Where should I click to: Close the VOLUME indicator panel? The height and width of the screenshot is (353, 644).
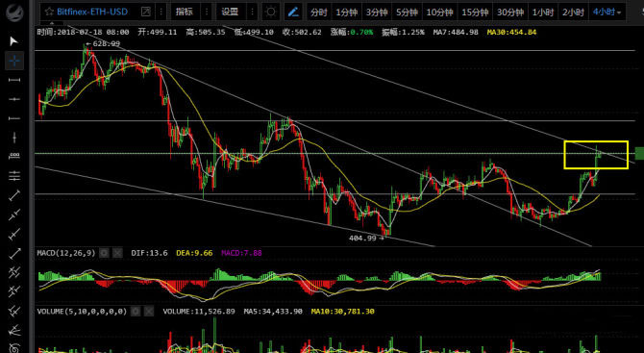click(x=149, y=312)
